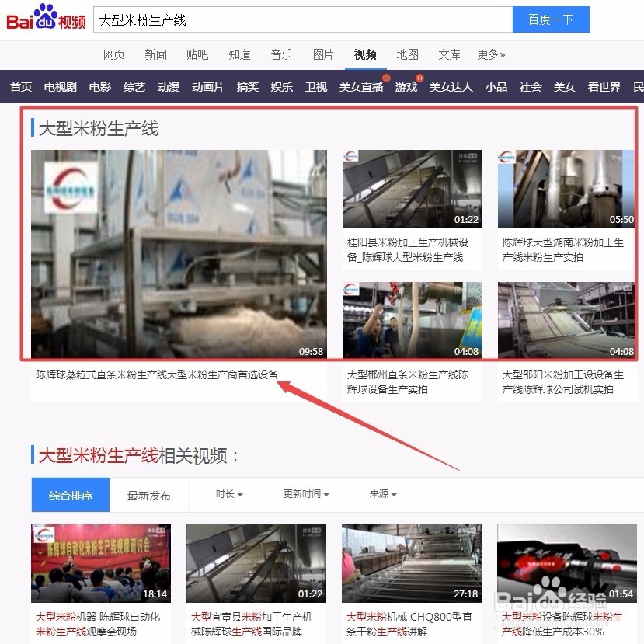The width and height of the screenshot is (644, 644).
Task: Expand the 更新时间 update time dropdown
Action: tap(305, 495)
